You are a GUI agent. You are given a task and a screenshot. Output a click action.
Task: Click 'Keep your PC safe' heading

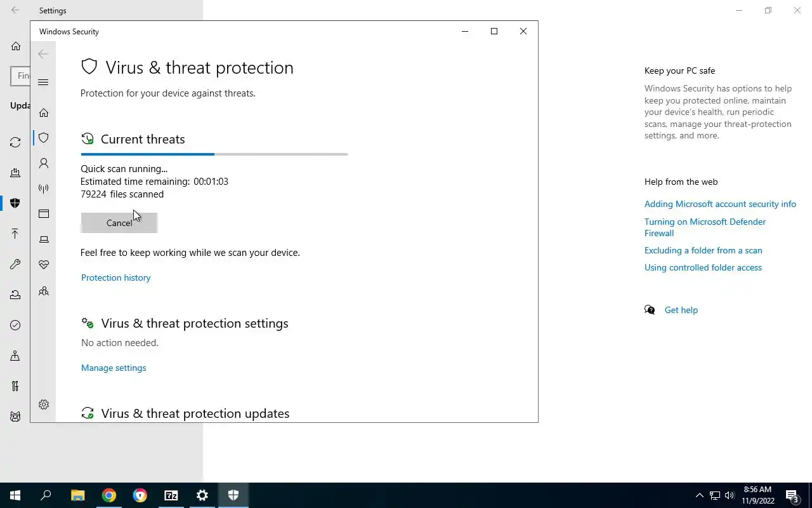pyautogui.click(x=679, y=70)
